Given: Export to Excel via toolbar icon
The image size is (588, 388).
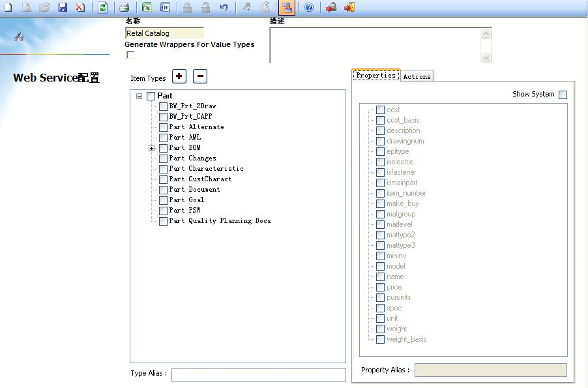Looking at the screenshot, I should click(x=147, y=7).
